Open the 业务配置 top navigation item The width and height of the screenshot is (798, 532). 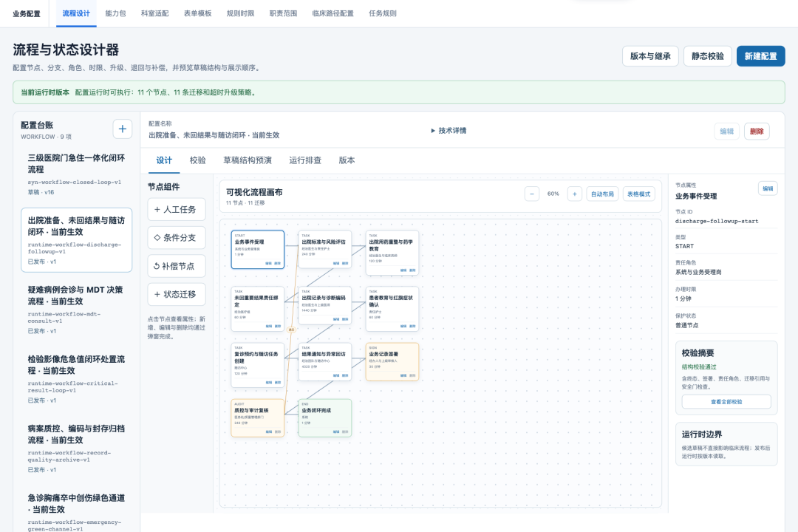pyautogui.click(x=27, y=14)
